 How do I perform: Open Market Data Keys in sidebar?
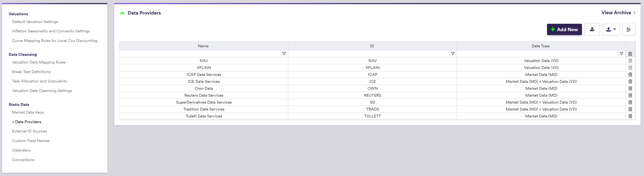(x=28, y=112)
